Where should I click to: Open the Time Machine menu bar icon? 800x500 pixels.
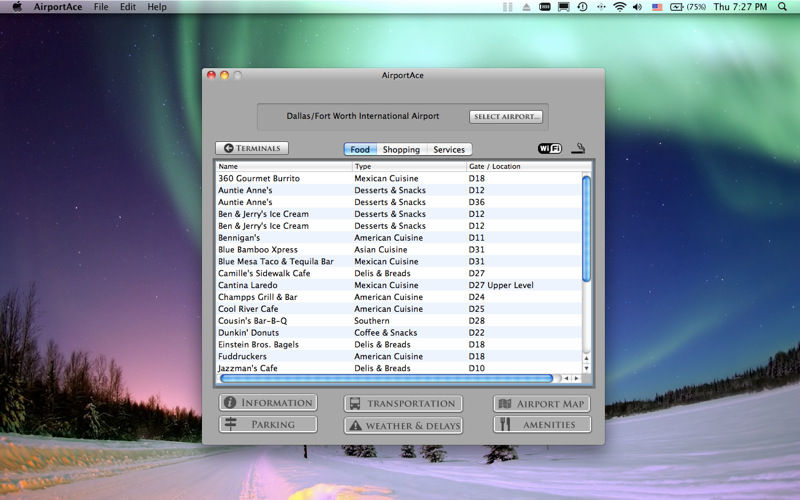[x=582, y=7]
